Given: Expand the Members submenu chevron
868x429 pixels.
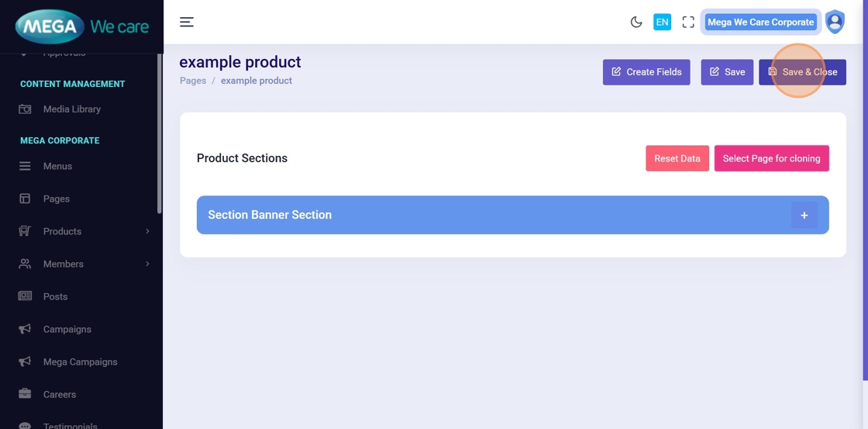Looking at the screenshot, I should pos(147,264).
